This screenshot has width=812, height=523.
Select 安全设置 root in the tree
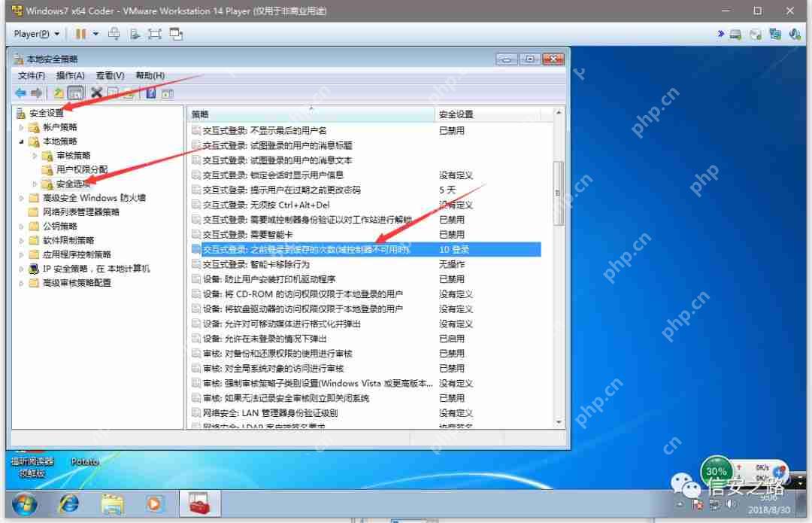pyautogui.click(x=46, y=112)
